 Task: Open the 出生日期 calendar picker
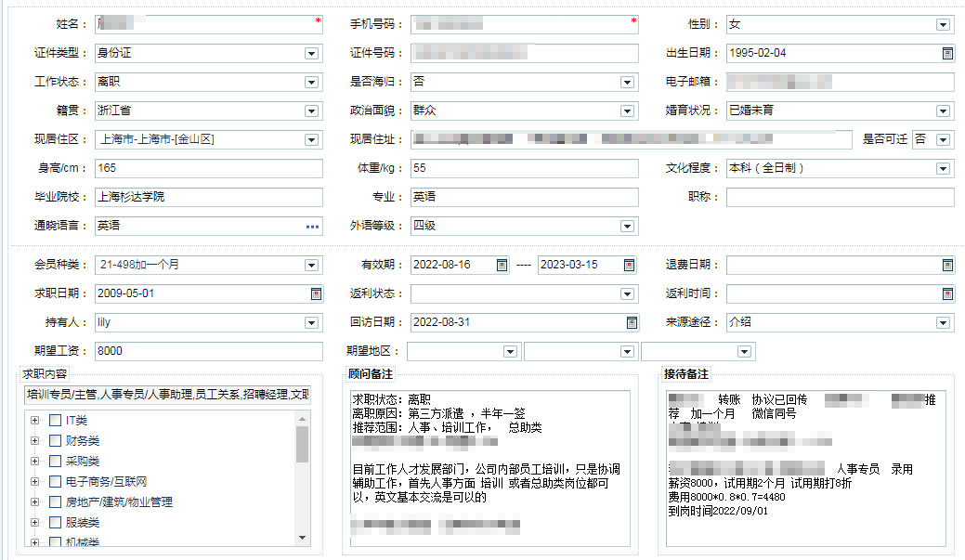[x=947, y=54]
